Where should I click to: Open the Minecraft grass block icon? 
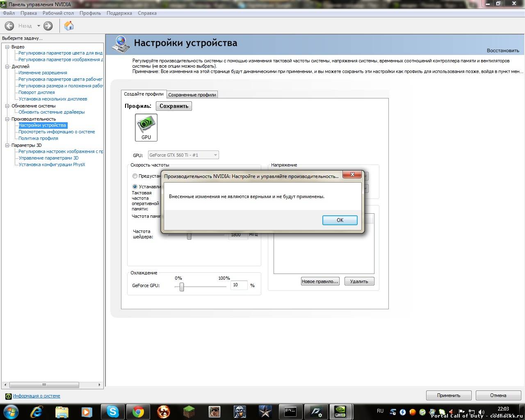click(189, 411)
